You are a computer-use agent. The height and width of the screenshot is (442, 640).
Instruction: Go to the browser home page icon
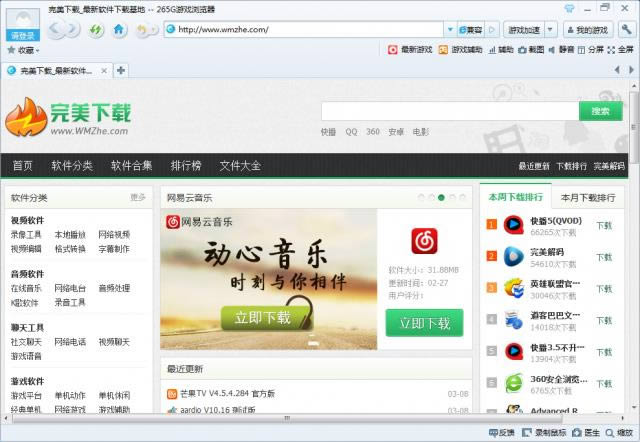coord(119,29)
